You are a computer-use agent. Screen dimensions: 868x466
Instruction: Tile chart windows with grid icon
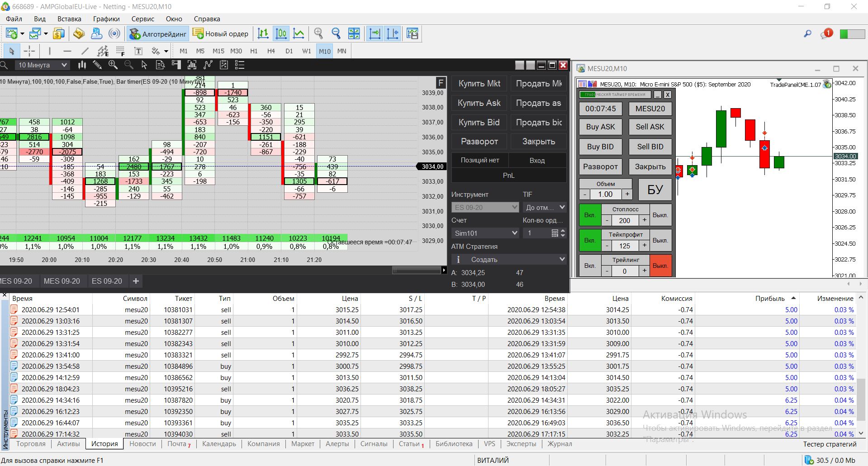pos(354,33)
